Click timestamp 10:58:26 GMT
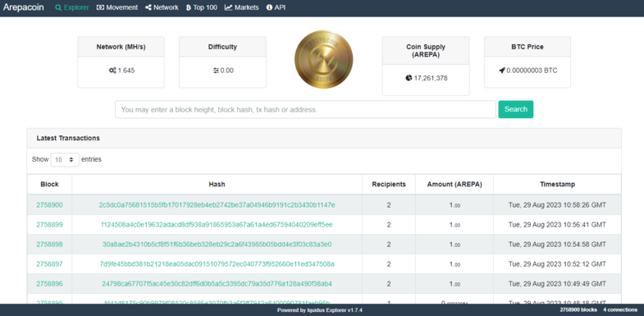This screenshot has width=644, height=316. (x=557, y=205)
